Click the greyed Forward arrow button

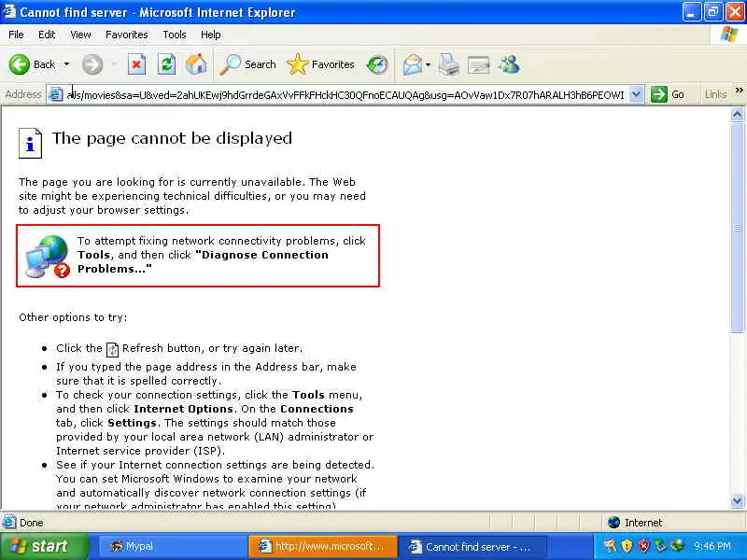pos(92,64)
